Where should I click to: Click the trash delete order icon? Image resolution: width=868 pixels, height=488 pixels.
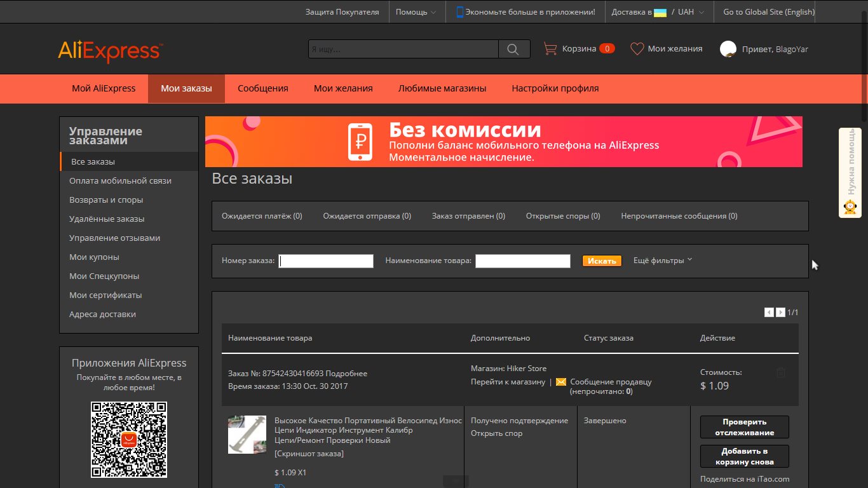pyautogui.click(x=781, y=373)
